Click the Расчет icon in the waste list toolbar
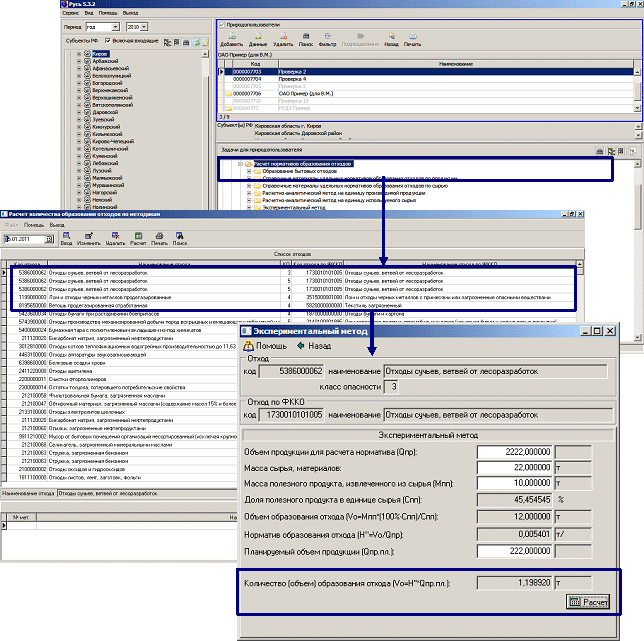 tap(138, 238)
